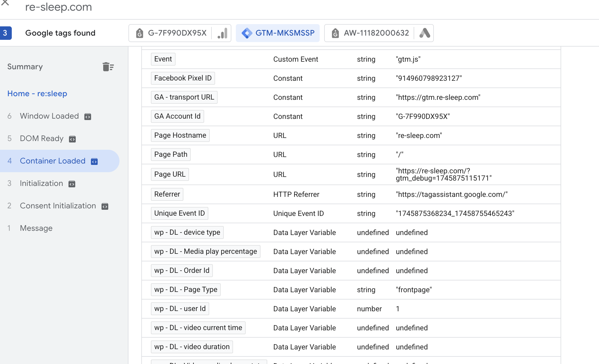Click code icon beside DOM Ready
Screen dimensions: 599x364
(x=72, y=139)
